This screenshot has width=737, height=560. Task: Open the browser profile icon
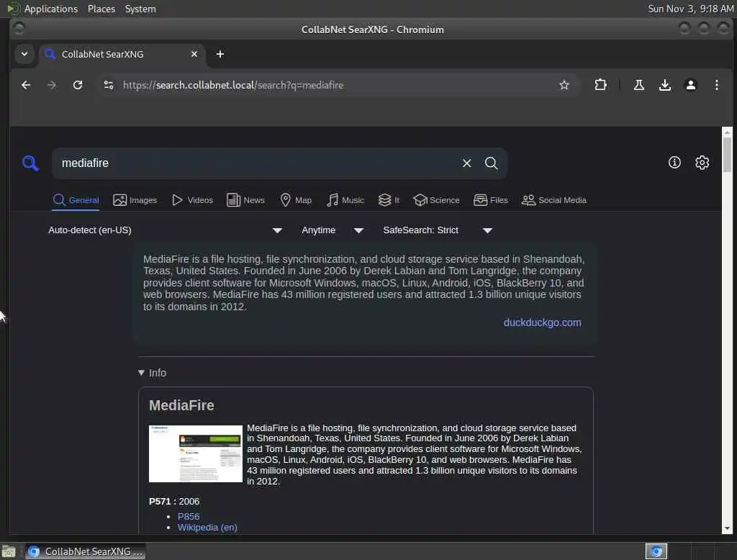[690, 85]
